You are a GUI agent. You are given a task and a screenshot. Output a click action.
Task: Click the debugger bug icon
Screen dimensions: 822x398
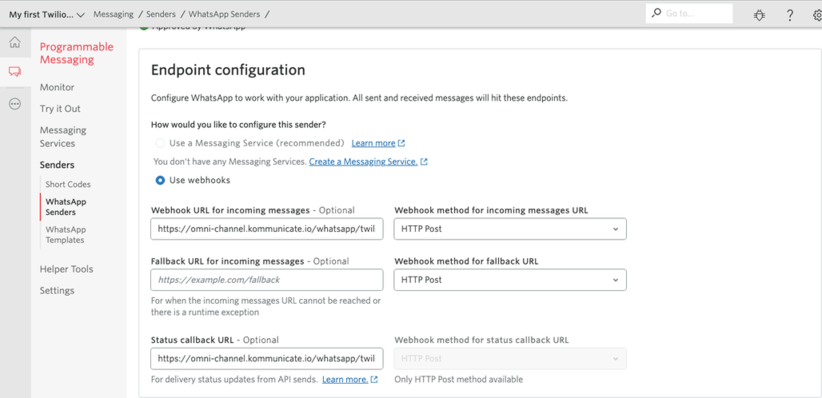[759, 15]
